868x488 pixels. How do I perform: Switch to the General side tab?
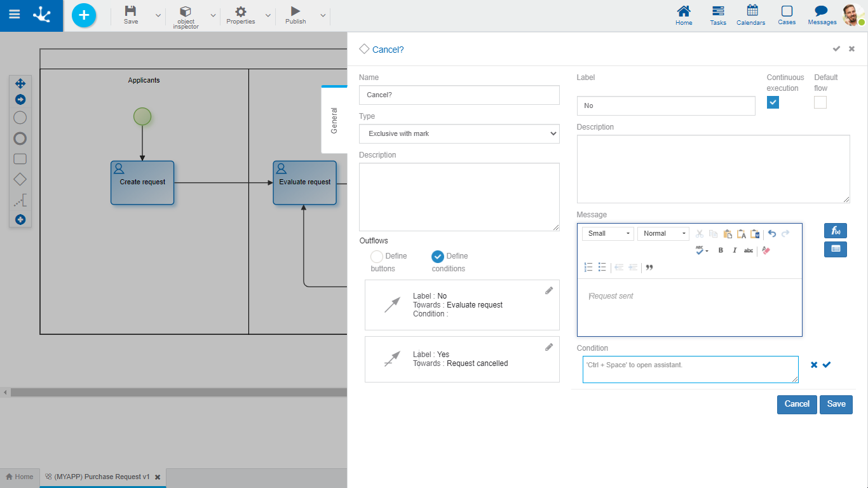pyautogui.click(x=334, y=120)
